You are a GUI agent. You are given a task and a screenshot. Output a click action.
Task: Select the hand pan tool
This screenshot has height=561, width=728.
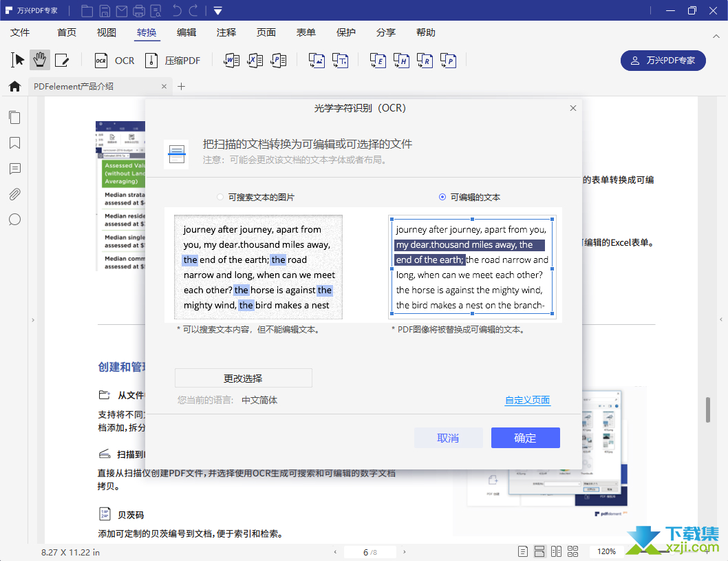click(x=40, y=60)
